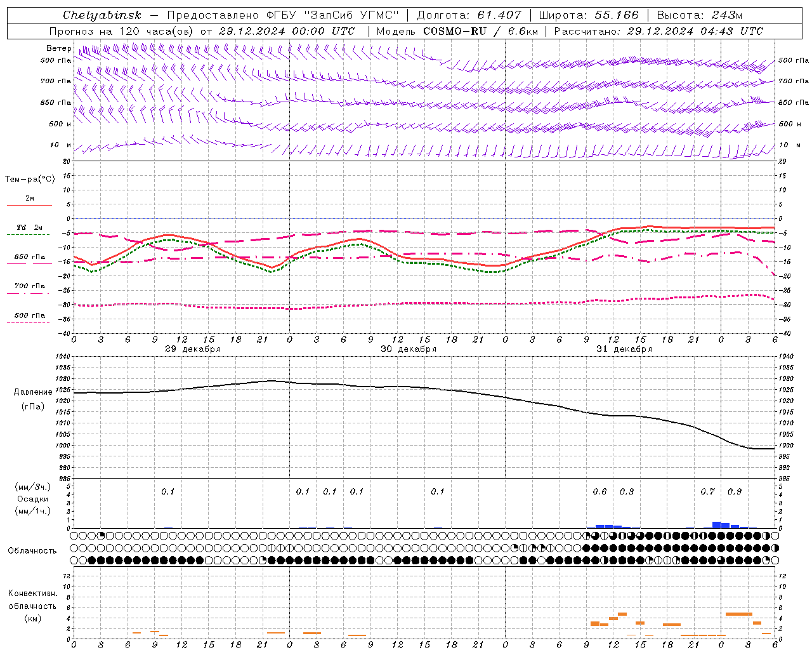Screen dimensions: 812x650
Task: Select the 'Давление' pressure chart label
Action: [x=33, y=392]
